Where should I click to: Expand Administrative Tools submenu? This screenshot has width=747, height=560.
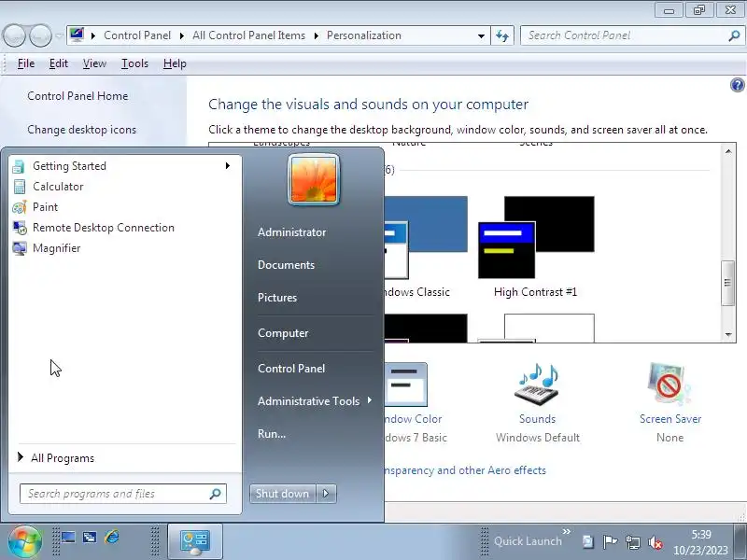tap(370, 400)
